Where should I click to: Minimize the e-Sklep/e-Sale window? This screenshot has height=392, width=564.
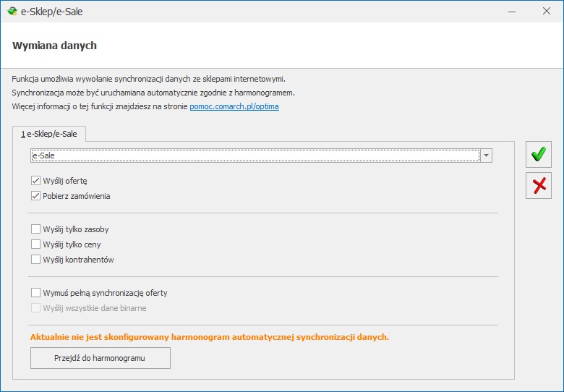coord(512,12)
